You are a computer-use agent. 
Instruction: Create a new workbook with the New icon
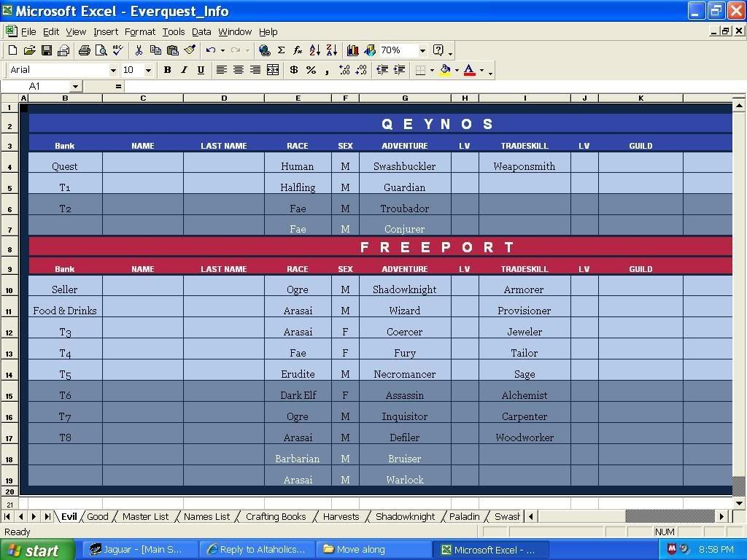coord(13,50)
